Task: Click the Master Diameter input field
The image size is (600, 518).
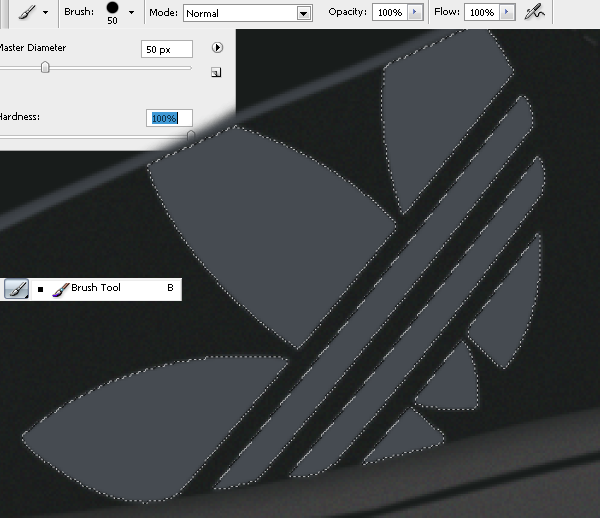Action: (166, 49)
